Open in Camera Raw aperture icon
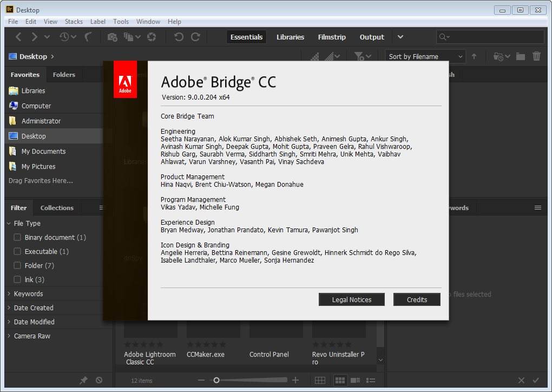Image resolution: width=552 pixels, height=392 pixels. coord(152,37)
